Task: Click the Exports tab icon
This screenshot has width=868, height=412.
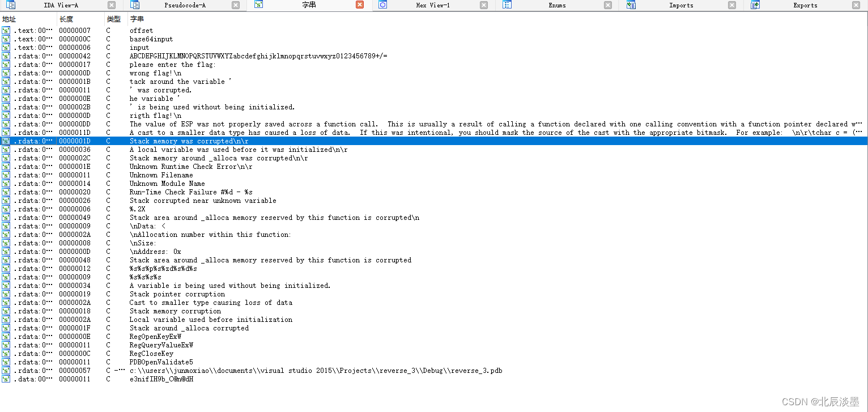Action: [x=755, y=5]
